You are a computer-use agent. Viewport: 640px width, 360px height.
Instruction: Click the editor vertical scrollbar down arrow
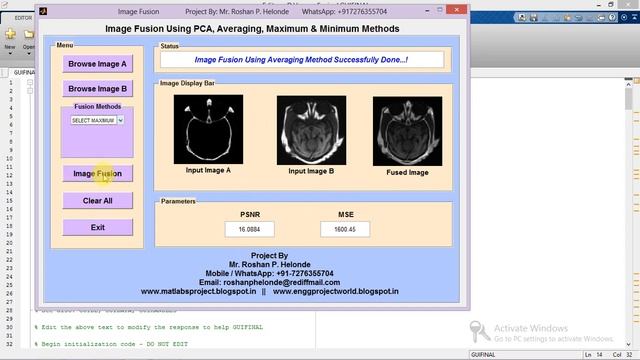628,344
